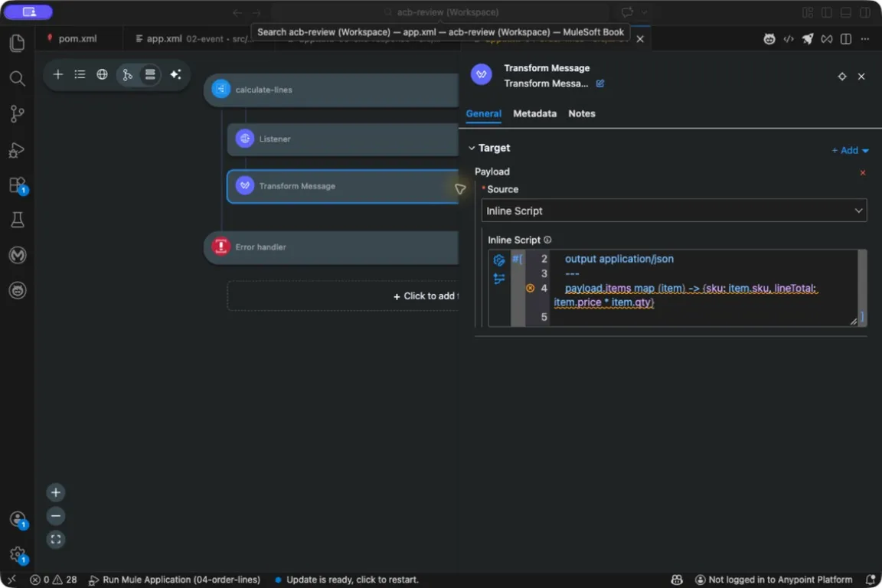
Task: Open the Testing flask view
Action: point(18,220)
